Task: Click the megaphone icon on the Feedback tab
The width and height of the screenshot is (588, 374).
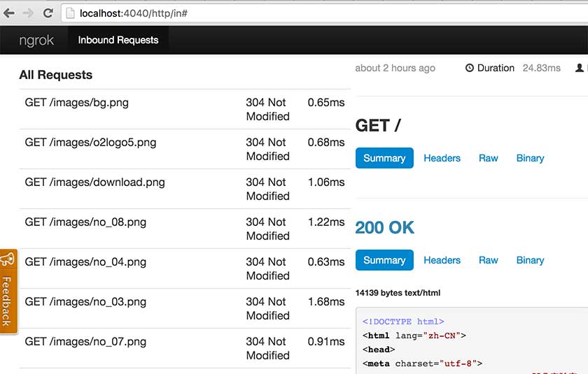Action: click(7, 259)
